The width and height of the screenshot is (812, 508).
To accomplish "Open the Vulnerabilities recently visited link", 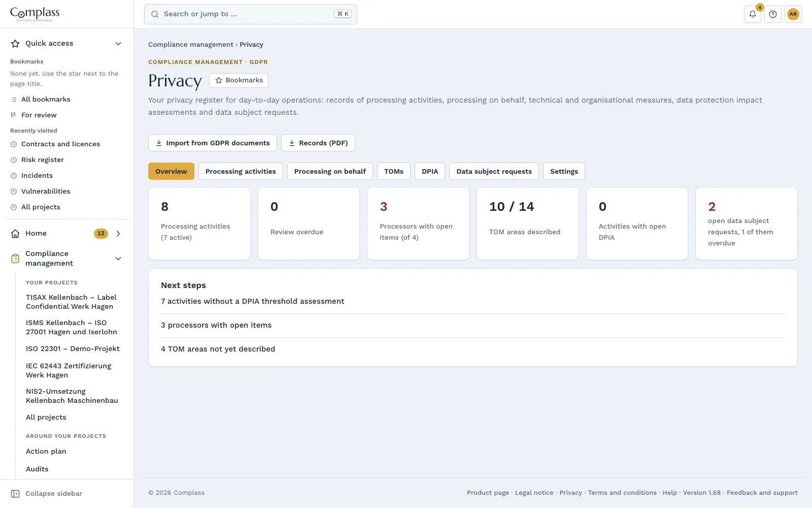I will coord(46,192).
